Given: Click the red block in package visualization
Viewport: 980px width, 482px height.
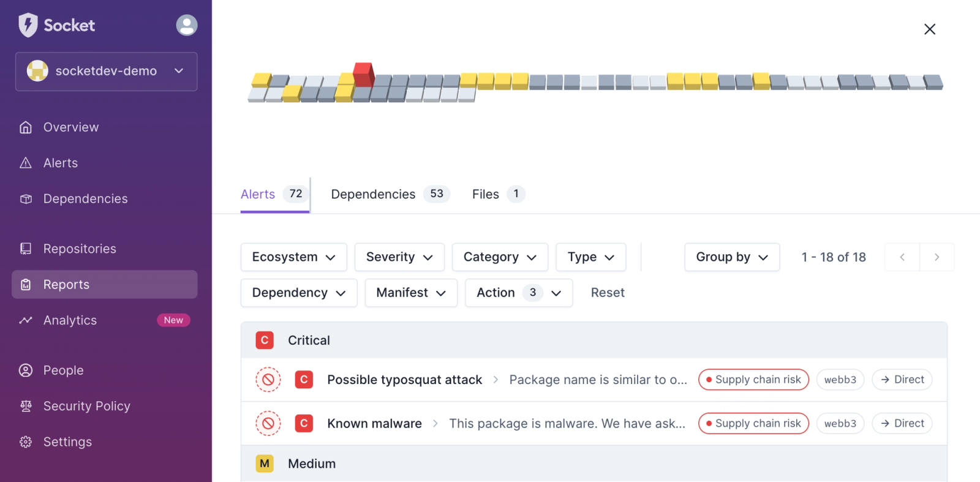Looking at the screenshot, I should (x=363, y=74).
